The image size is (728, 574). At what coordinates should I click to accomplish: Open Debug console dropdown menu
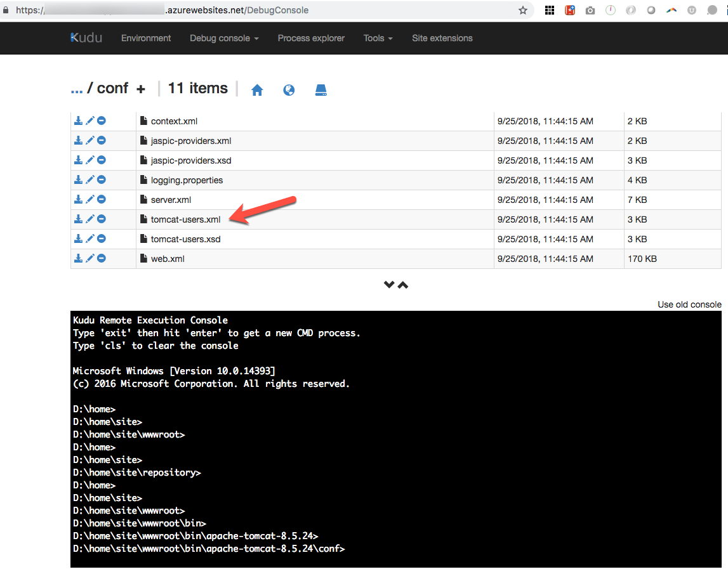click(x=224, y=38)
